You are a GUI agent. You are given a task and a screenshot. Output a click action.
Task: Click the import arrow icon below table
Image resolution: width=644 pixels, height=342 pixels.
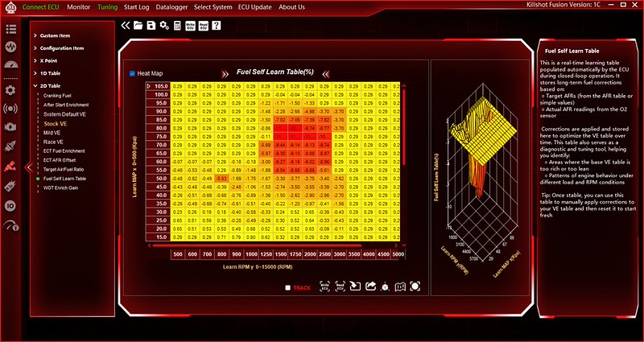click(355, 286)
